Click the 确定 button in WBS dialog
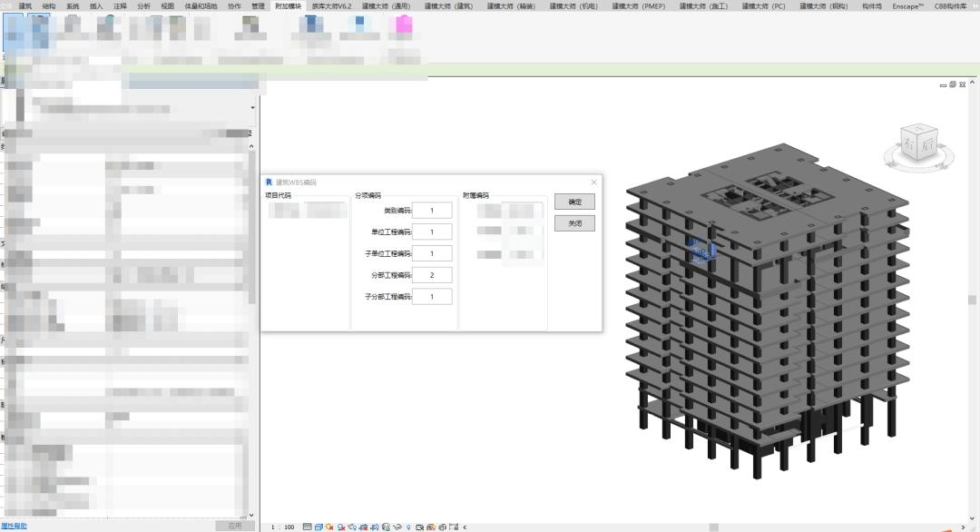 coord(574,202)
